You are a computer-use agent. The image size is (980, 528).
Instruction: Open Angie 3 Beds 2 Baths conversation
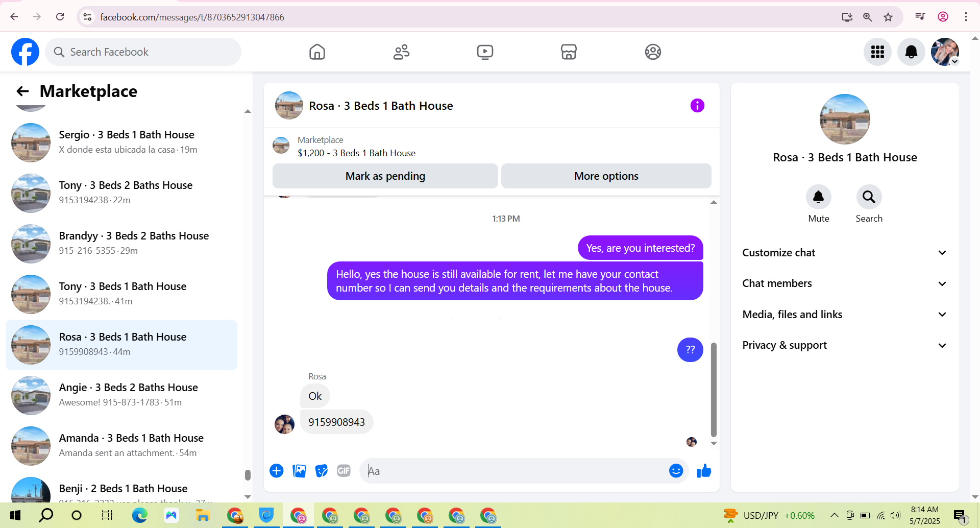[121, 395]
